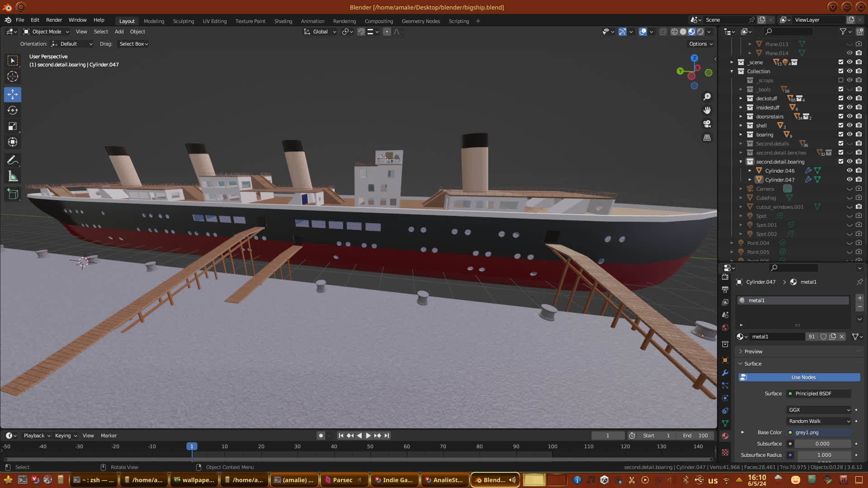Screen dimensions: 868x488
Task: Hide Cylinder.046 in viewport
Action: (x=849, y=170)
